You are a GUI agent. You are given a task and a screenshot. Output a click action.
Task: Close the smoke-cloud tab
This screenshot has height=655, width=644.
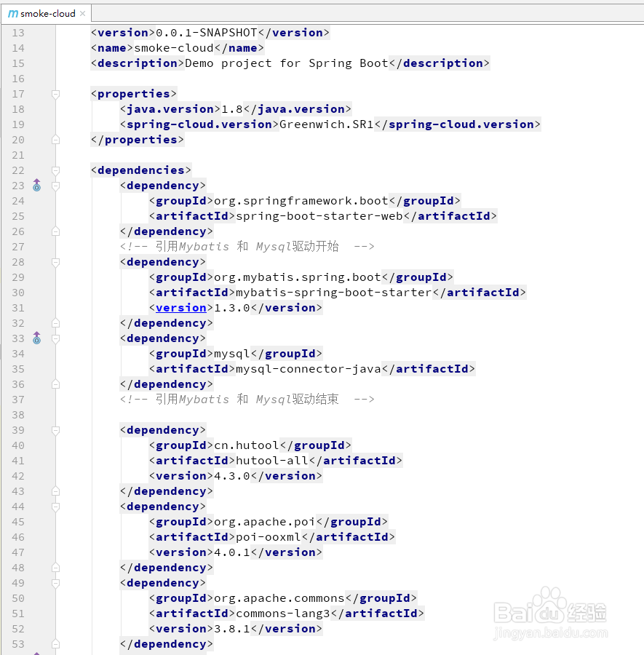(83, 13)
